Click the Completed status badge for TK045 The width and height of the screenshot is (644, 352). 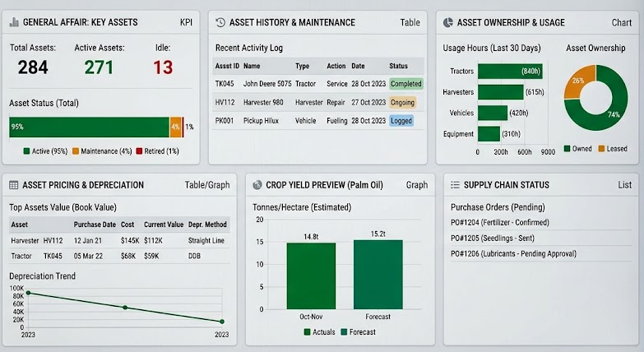(405, 84)
